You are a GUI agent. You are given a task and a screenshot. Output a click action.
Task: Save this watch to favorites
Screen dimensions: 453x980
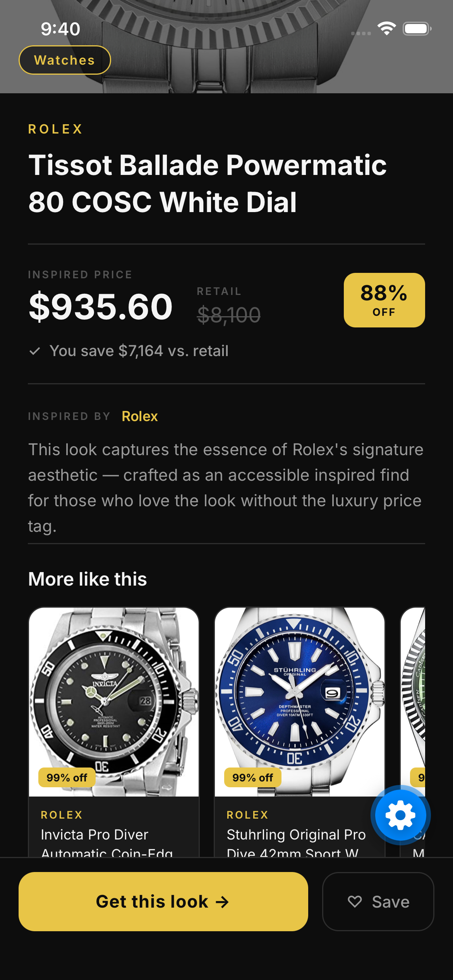(x=378, y=901)
